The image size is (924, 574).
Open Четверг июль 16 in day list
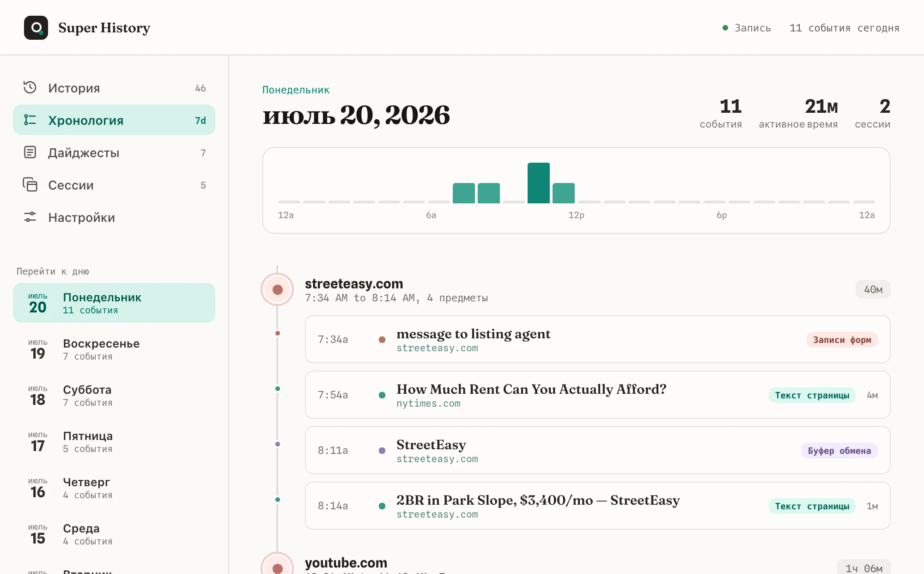click(x=114, y=488)
